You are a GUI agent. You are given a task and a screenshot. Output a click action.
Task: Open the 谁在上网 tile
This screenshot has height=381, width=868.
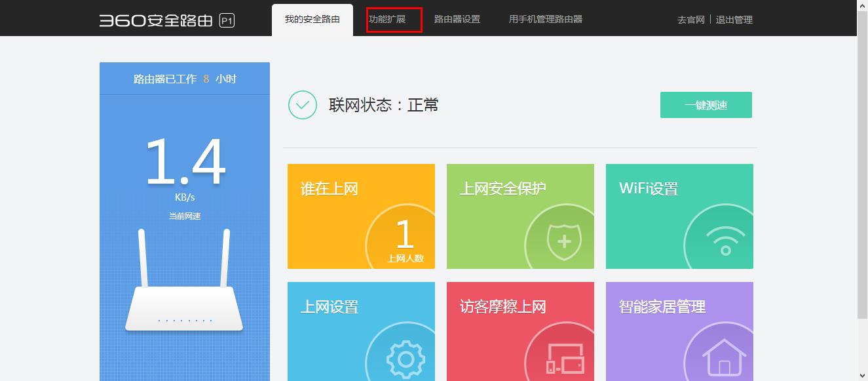point(361,216)
